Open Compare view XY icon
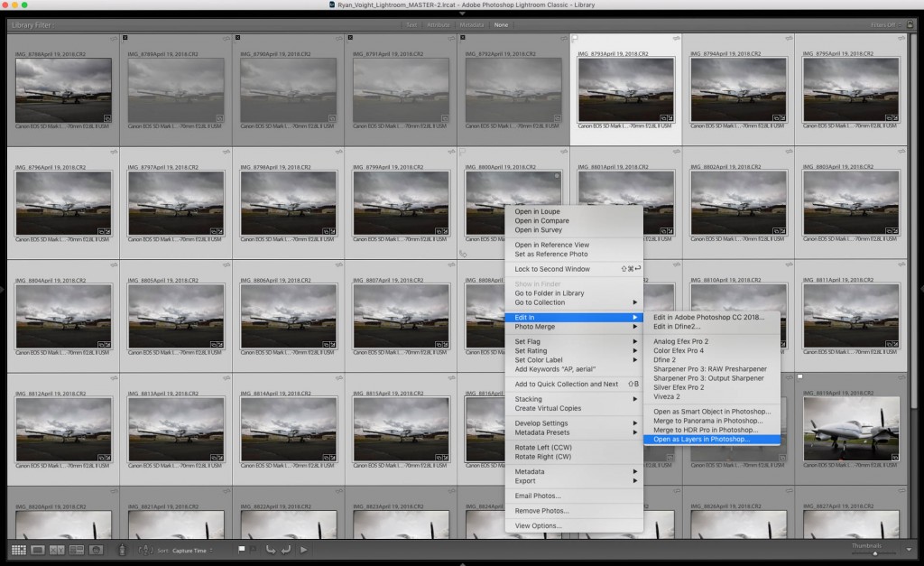The image size is (924, 566). click(57, 550)
